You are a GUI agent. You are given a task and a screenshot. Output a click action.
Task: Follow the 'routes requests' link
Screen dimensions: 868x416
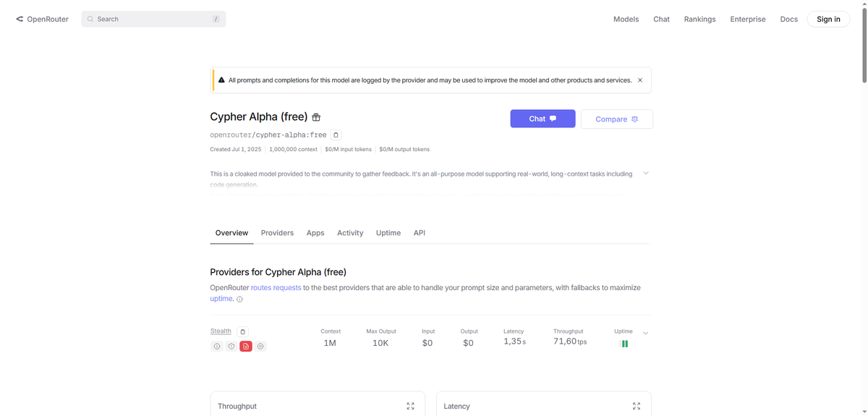(276, 288)
